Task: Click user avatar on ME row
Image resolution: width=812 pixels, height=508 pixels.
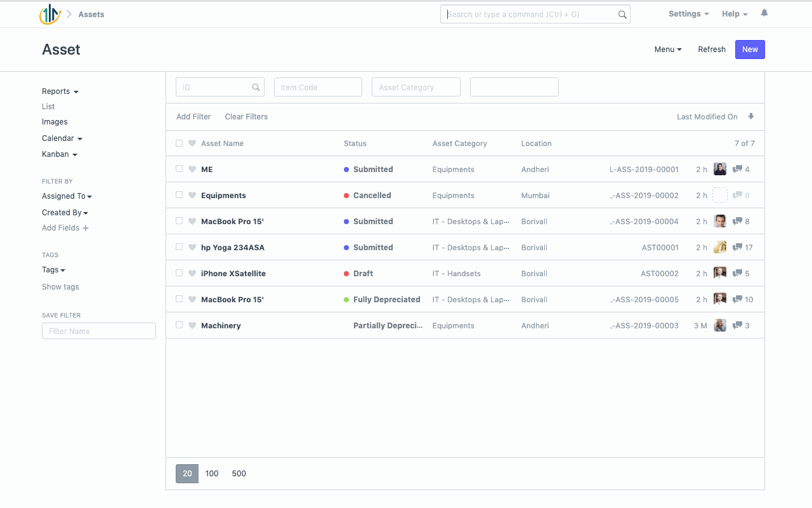Action: (720, 169)
